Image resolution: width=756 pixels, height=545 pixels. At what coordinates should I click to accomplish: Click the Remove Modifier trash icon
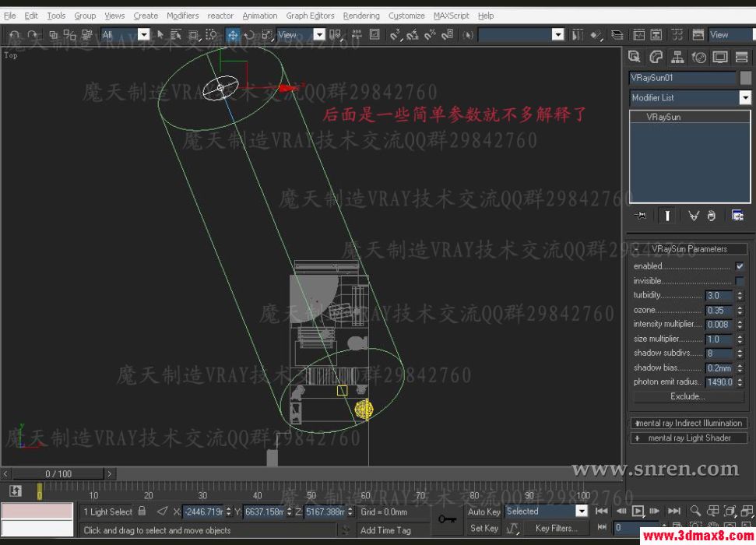pyautogui.click(x=712, y=216)
